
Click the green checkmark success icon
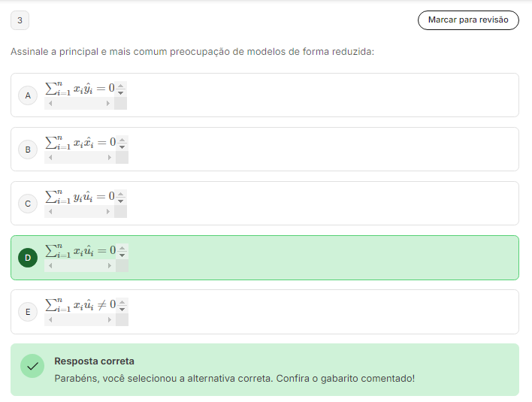32,366
